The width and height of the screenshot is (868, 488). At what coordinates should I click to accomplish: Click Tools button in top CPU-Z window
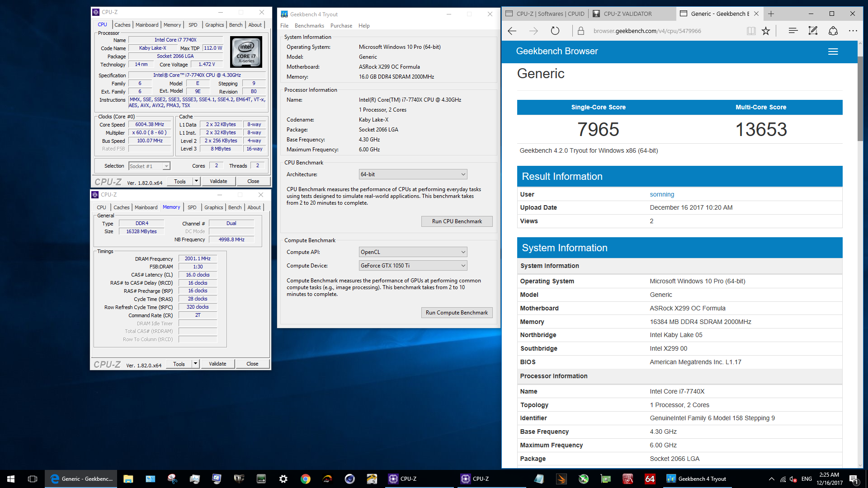pyautogui.click(x=180, y=181)
